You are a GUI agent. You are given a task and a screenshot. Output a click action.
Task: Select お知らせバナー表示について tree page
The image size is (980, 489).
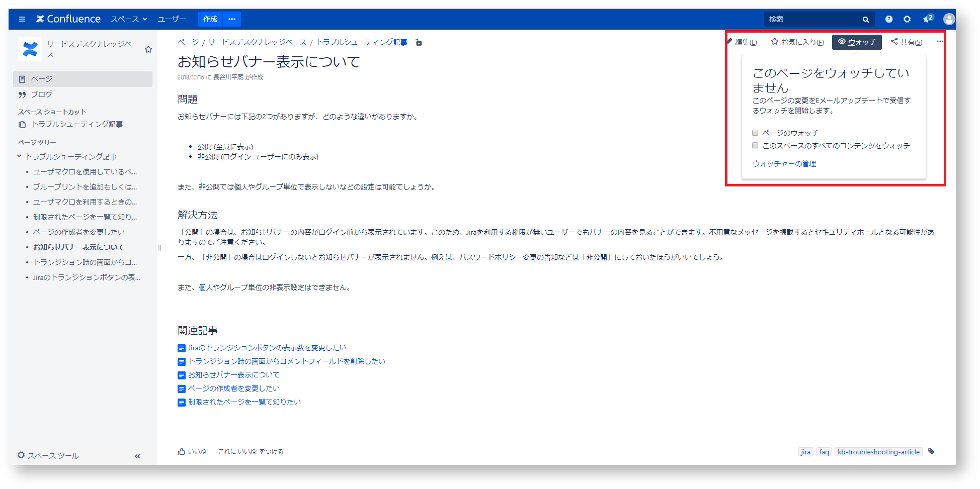point(78,247)
